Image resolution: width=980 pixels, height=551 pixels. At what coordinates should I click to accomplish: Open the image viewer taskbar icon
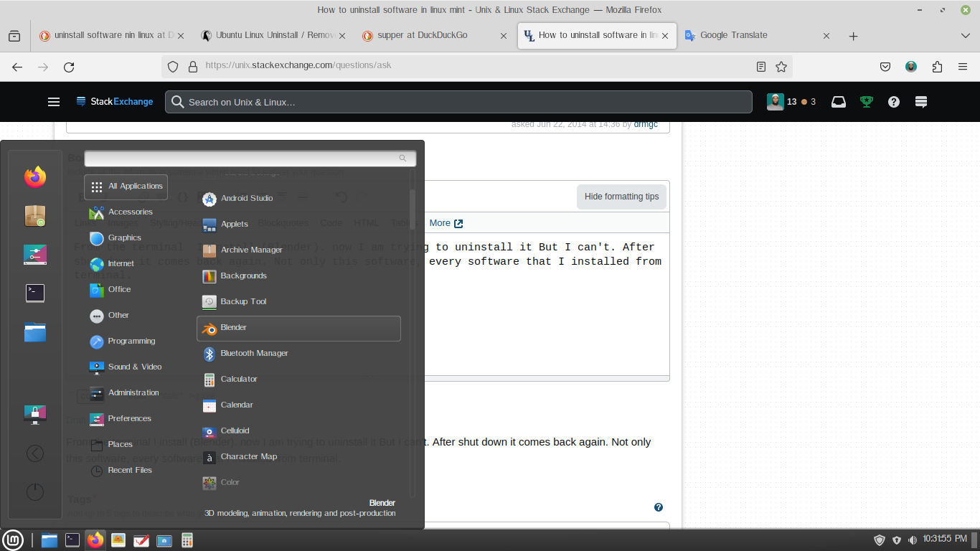118,540
